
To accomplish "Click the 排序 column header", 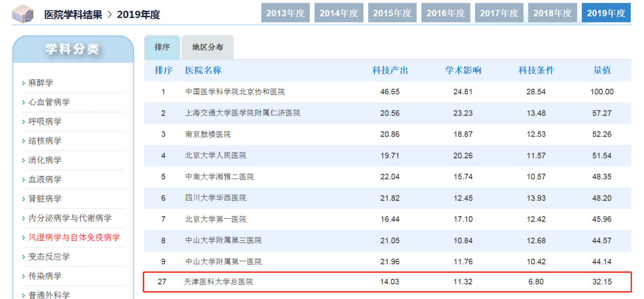I will tap(163, 70).
